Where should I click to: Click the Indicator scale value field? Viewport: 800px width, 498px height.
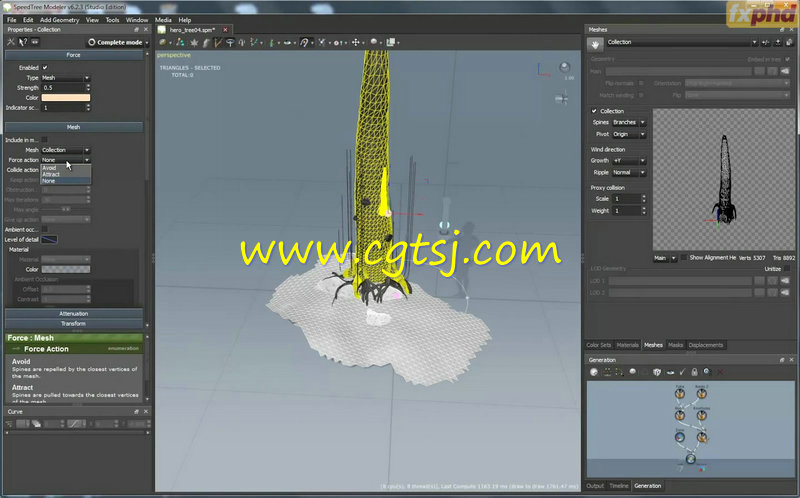coord(65,108)
